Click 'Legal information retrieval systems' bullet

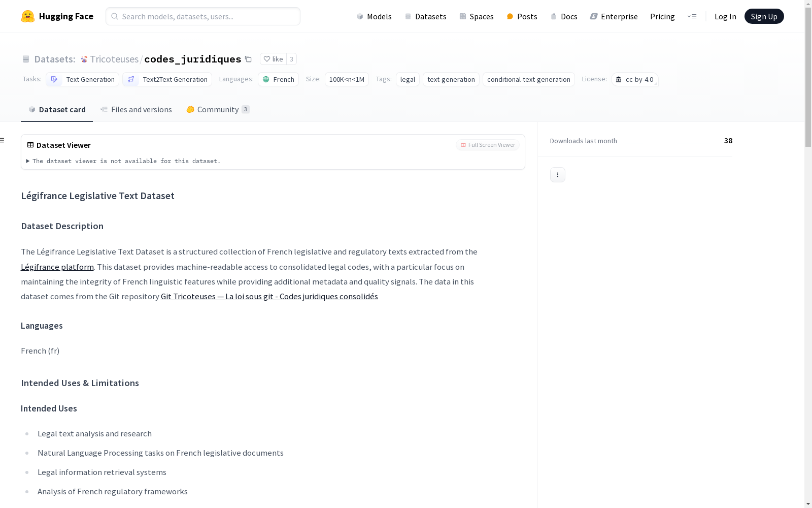(102, 472)
